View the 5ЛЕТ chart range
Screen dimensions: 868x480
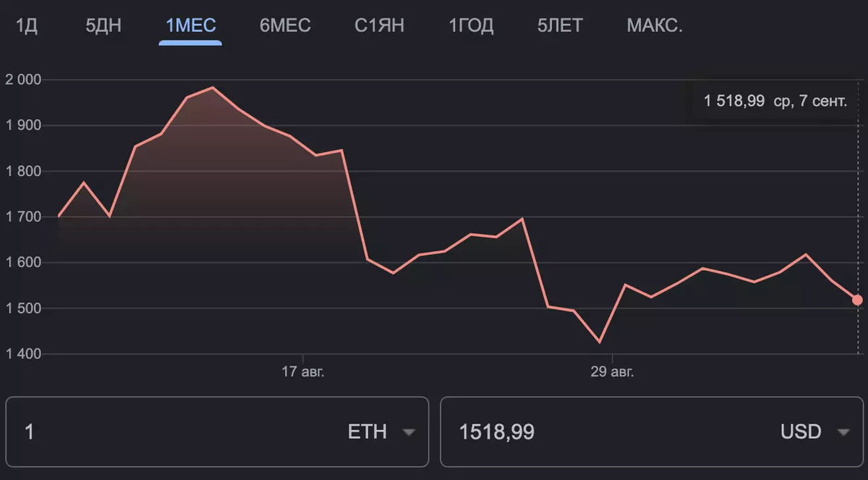[x=560, y=26]
